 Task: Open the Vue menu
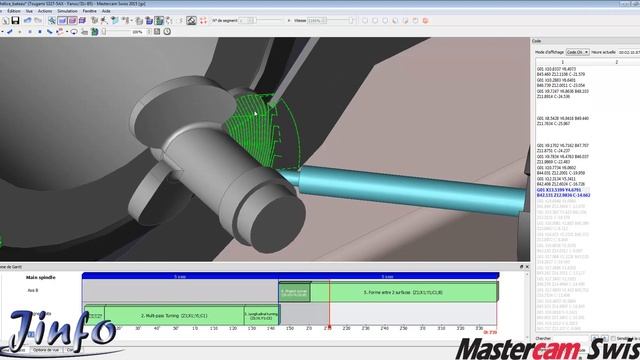29,11
